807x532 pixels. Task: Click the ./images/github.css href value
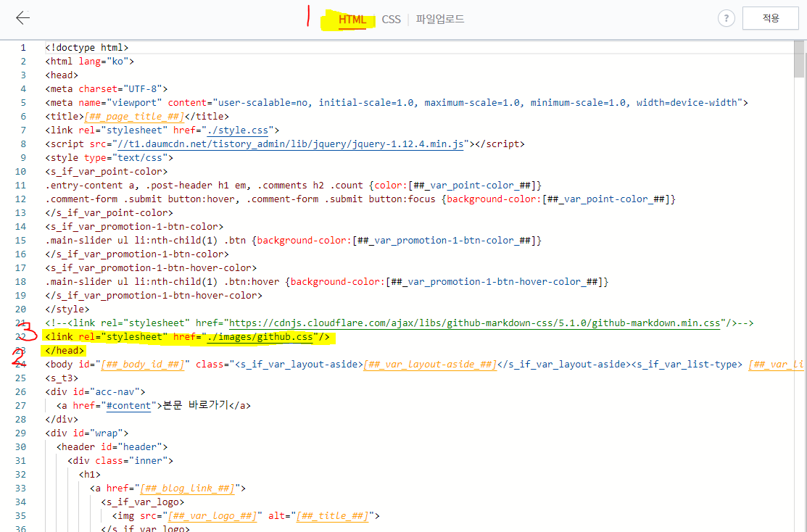point(260,337)
